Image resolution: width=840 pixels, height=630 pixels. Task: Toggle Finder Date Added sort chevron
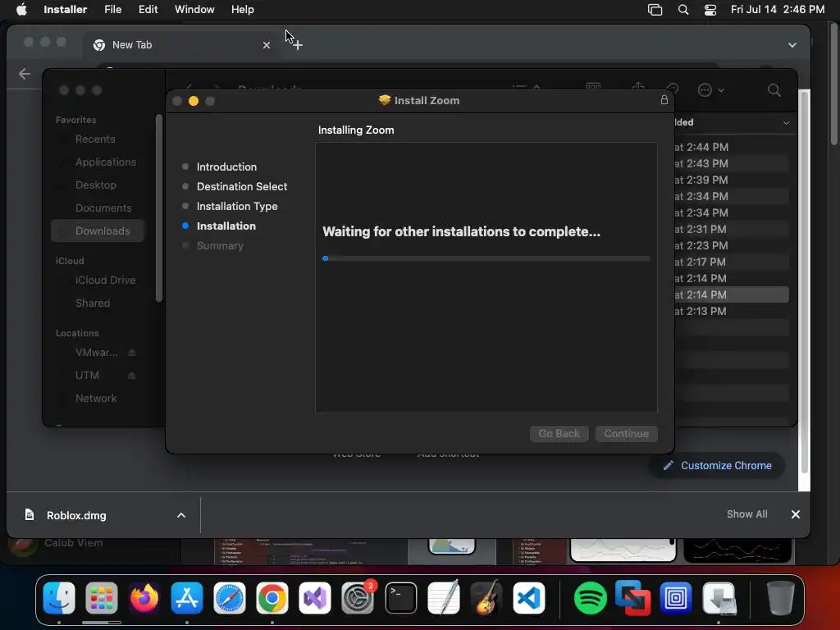786,123
